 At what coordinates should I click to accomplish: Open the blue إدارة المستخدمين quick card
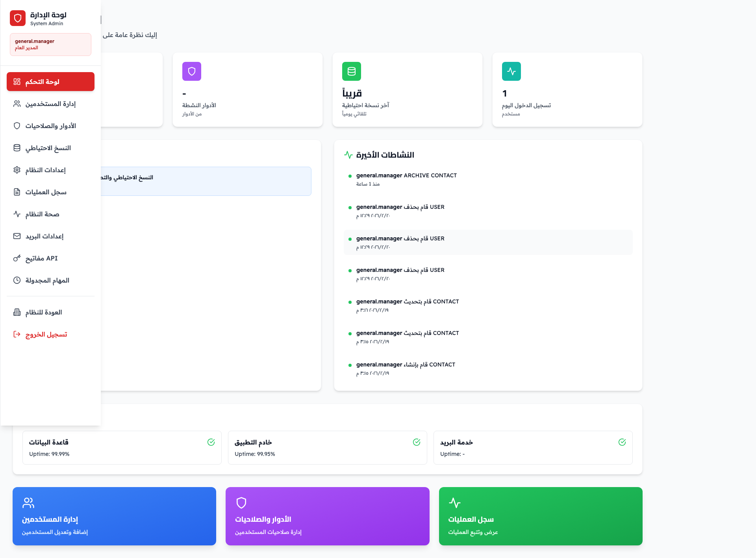(114, 516)
